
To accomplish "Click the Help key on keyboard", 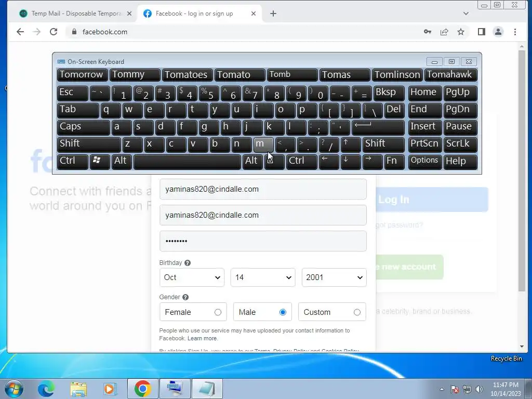I will 460,162.
